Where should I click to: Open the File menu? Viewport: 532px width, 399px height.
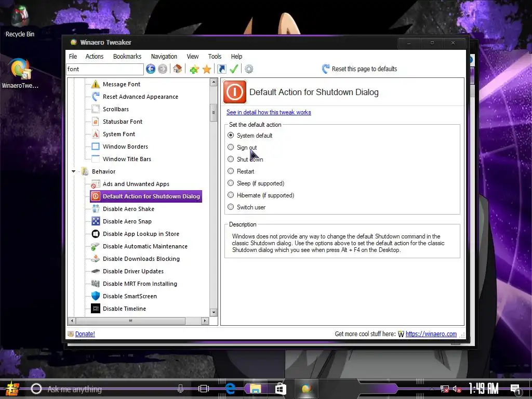pyautogui.click(x=73, y=56)
